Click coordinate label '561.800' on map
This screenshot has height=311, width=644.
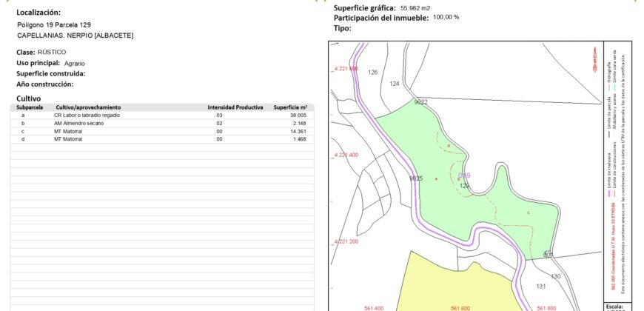pyautogui.click(x=546, y=308)
